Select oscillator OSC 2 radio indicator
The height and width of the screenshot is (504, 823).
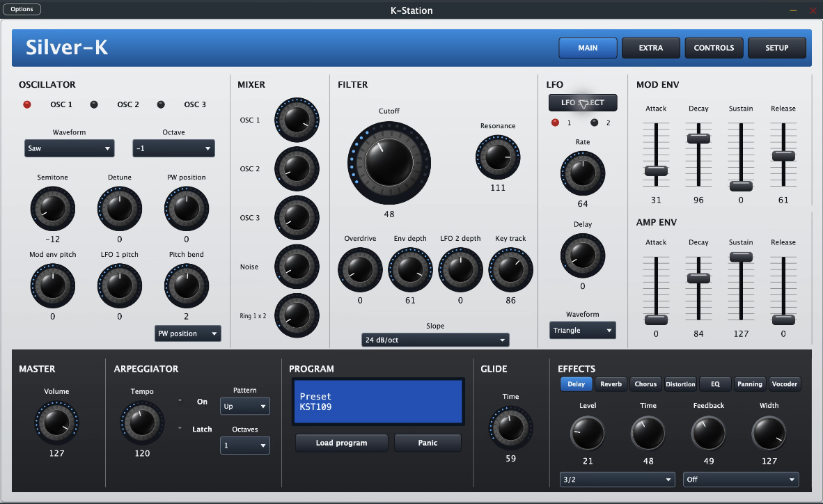pyautogui.click(x=94, y=104)
